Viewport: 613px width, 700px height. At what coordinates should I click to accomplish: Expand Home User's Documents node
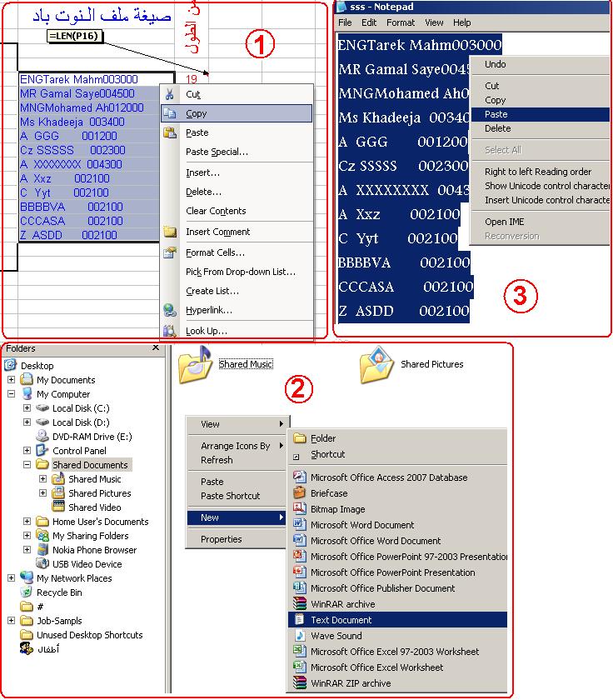point(27,522)
